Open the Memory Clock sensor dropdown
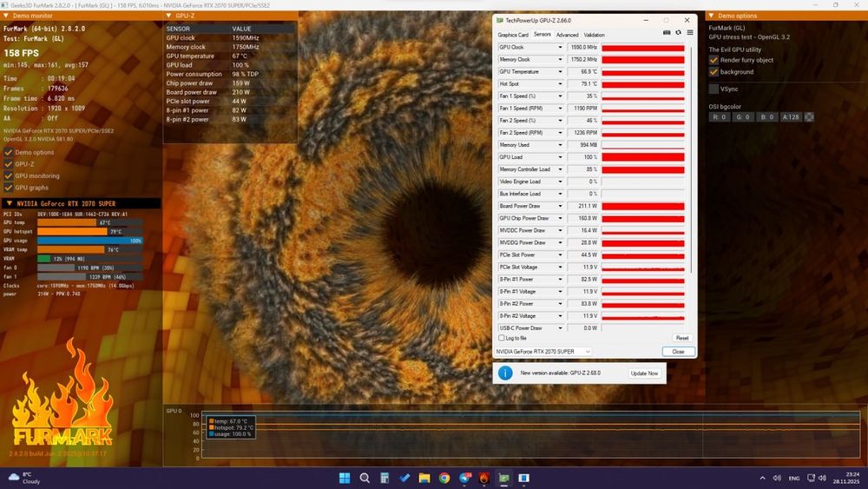The height and width of the screenshot is (489, 868). tap(560, 60)
